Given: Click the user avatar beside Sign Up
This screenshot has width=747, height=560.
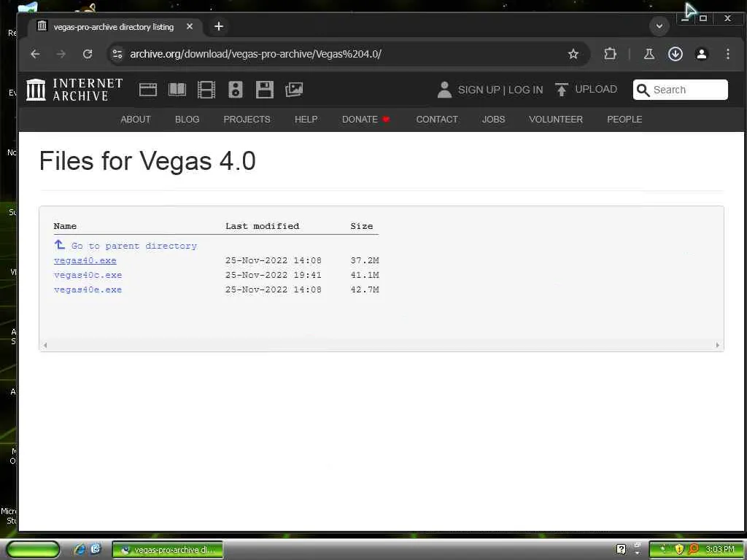Looking at the screenshot, I should 444,90.
